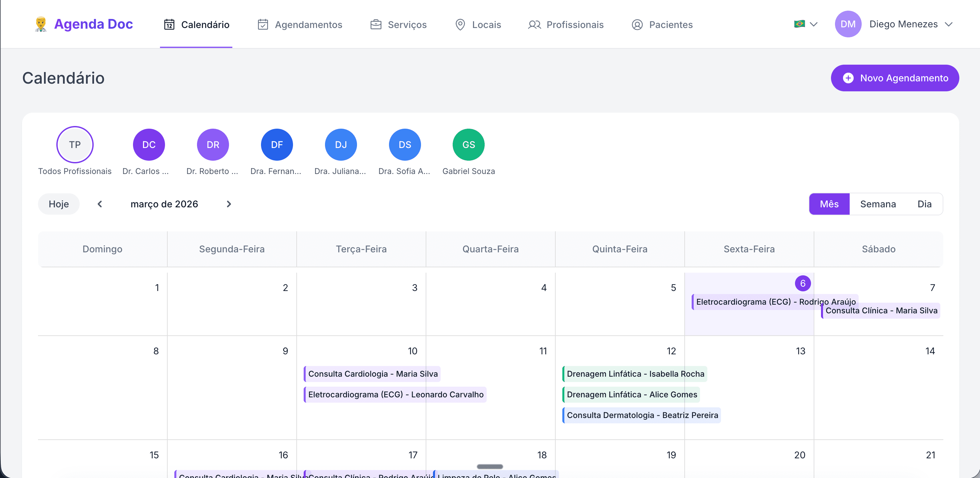
Task: Select the TP Todos Profissionais avatar
Action: (75, 145)
